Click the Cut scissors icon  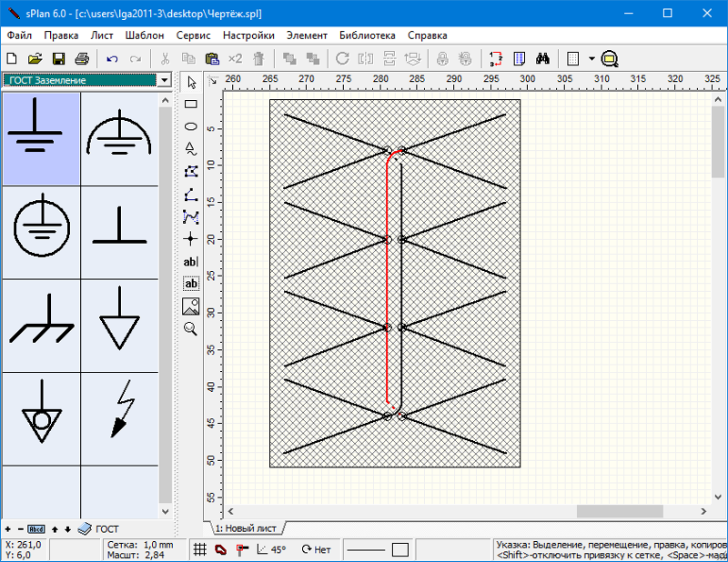[x=165, y=59]
